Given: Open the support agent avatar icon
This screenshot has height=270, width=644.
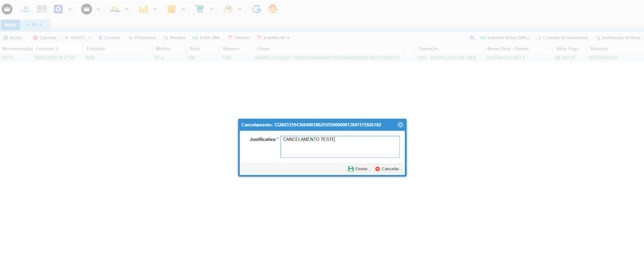Looking at the screenshot, I should 272,9.
